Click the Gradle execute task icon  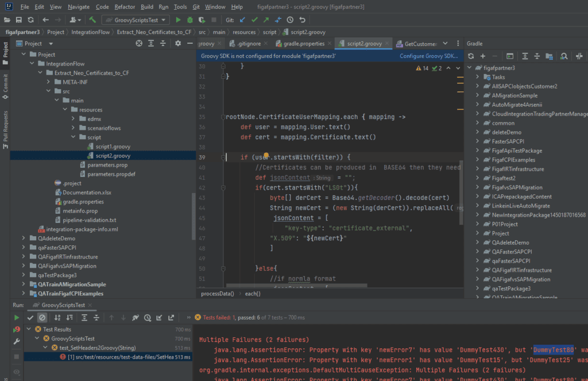(x=510, y=56)
